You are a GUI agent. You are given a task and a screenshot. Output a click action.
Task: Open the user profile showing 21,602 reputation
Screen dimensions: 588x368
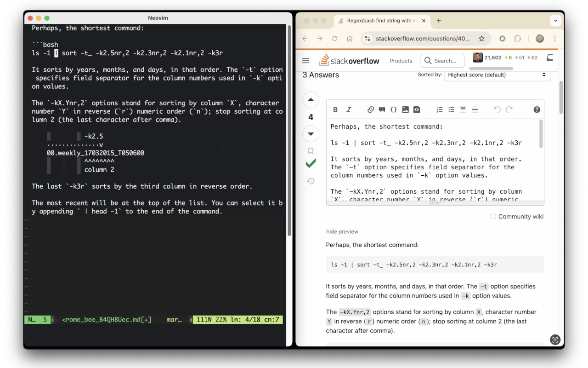505,57
